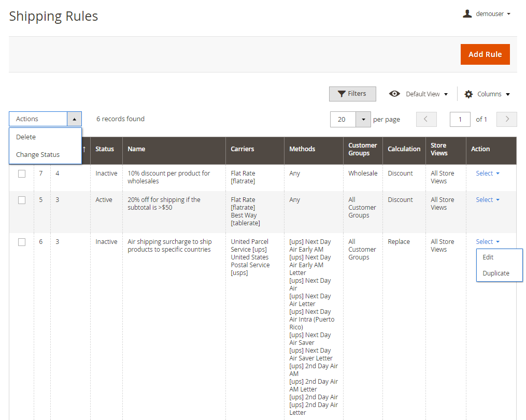Click Edit in the action menu
Viewport: 526px width, 420px height.
click(488, 257)
